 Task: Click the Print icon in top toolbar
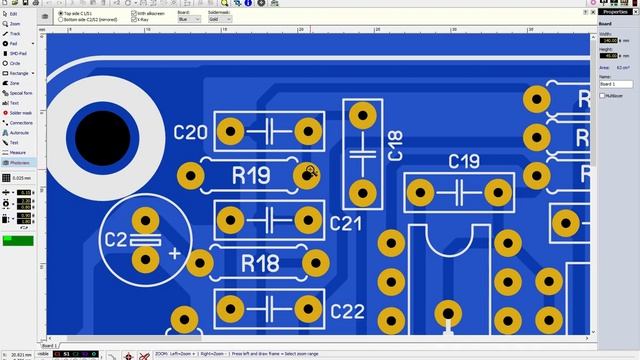click(36, 3)
